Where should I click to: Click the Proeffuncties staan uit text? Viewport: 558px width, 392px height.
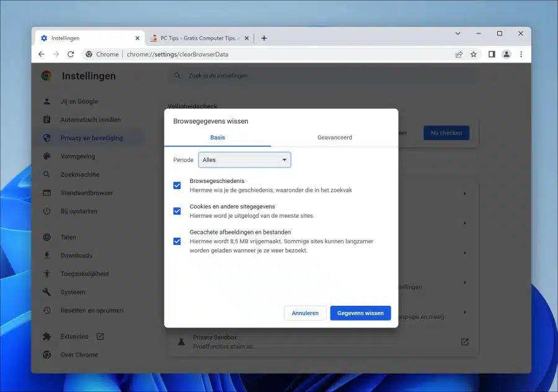tap(223, 347)
